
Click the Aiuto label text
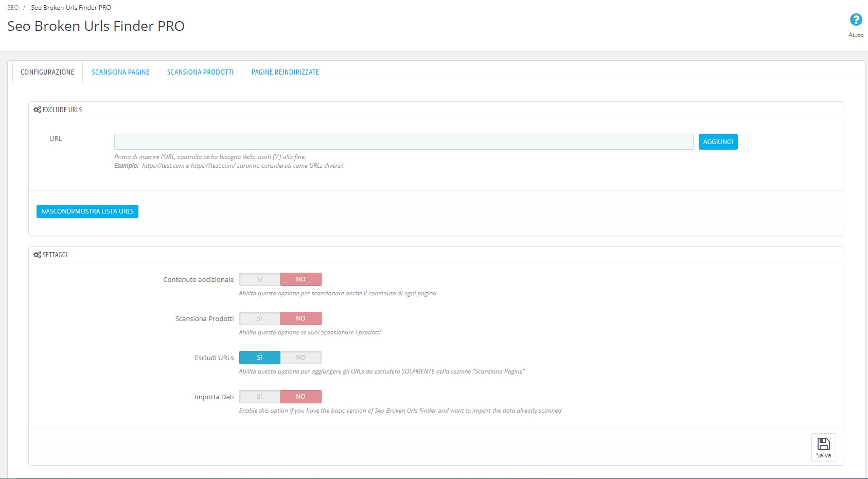click(856, 35)
